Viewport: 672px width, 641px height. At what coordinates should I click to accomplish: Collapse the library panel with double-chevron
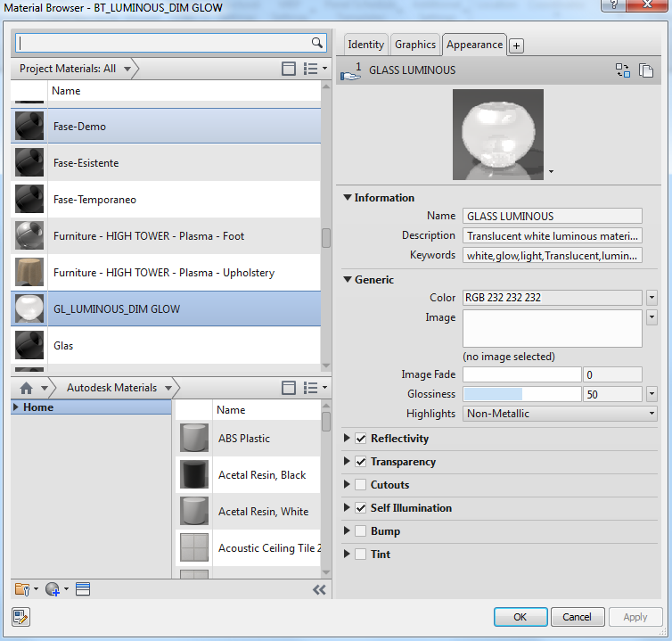click(319, 589)
